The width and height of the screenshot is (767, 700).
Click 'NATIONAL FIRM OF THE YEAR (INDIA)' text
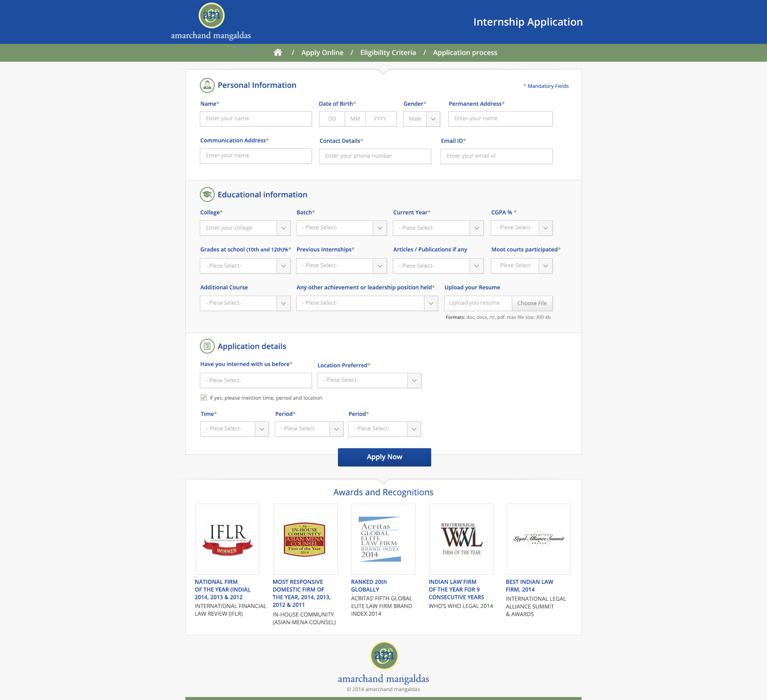(x=223, y=590)
